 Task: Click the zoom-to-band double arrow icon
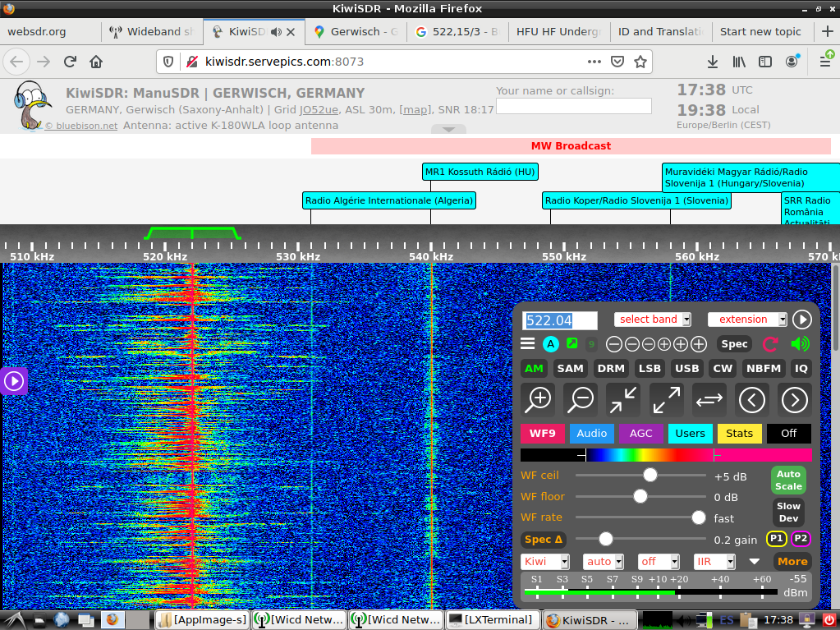(x=709, y=400)
